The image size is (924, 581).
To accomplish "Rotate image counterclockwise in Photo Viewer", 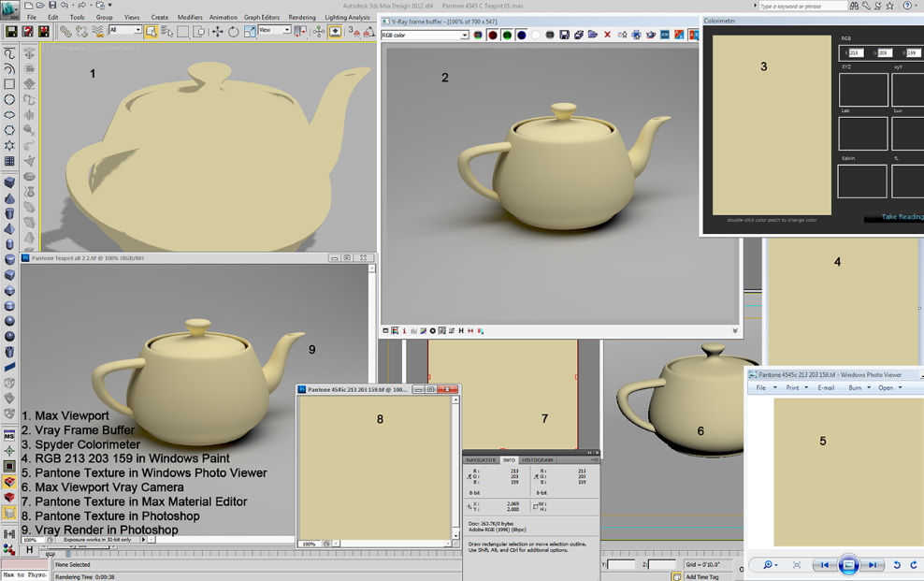I will [897, 564].
